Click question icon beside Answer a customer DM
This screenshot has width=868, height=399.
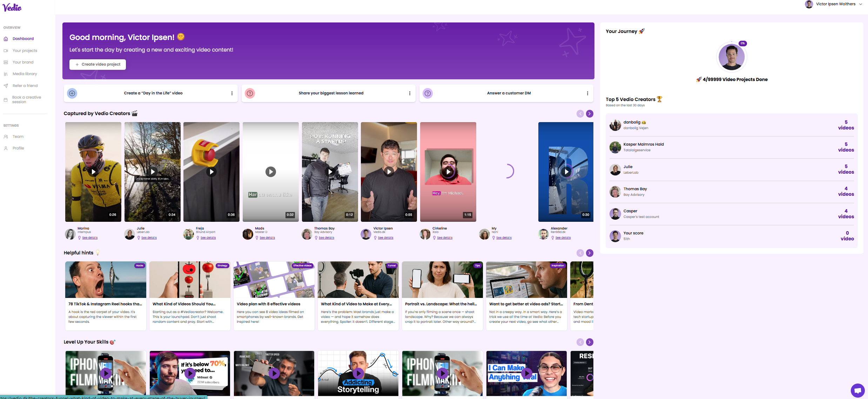(428, 93)
